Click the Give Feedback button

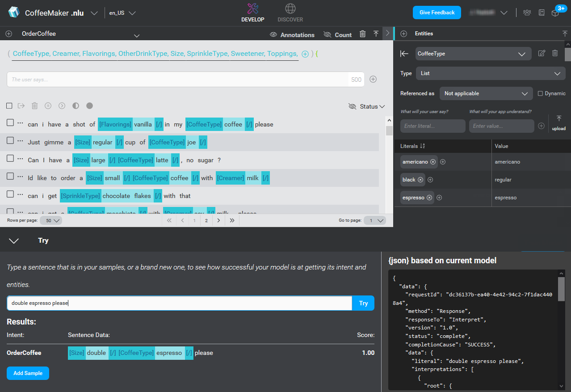coord(437,13)
